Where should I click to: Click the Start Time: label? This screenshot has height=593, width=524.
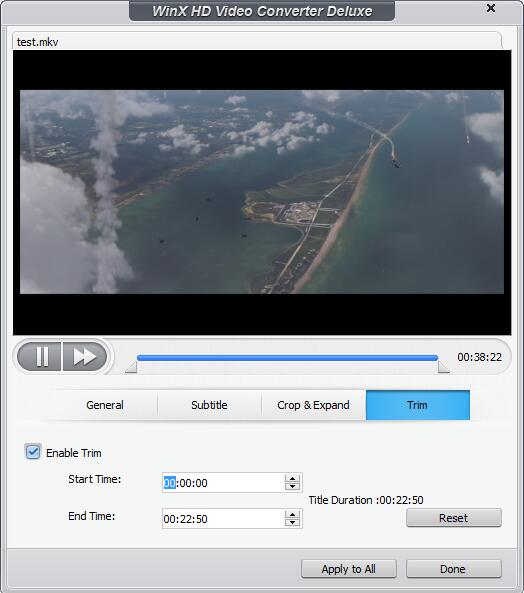pos(95,479)
